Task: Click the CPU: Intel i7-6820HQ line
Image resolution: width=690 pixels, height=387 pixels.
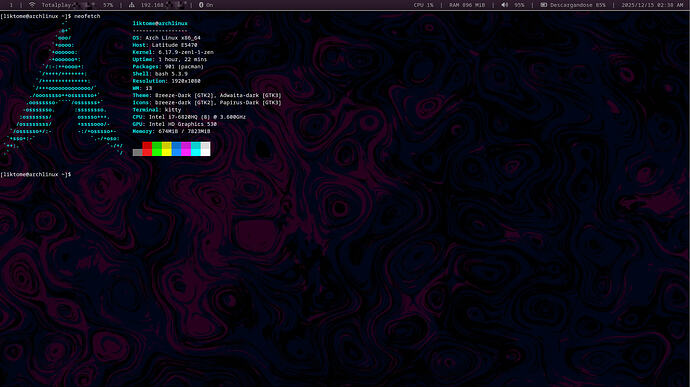Action: click(189, 117)
